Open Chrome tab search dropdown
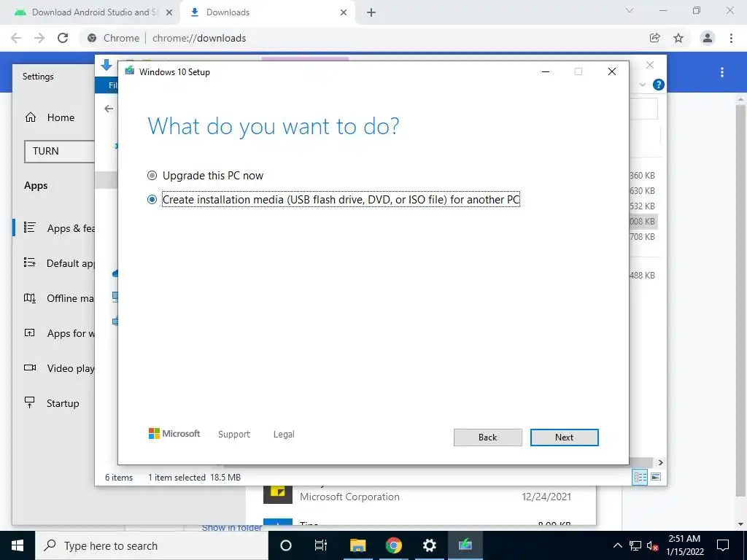 point(630,10)
